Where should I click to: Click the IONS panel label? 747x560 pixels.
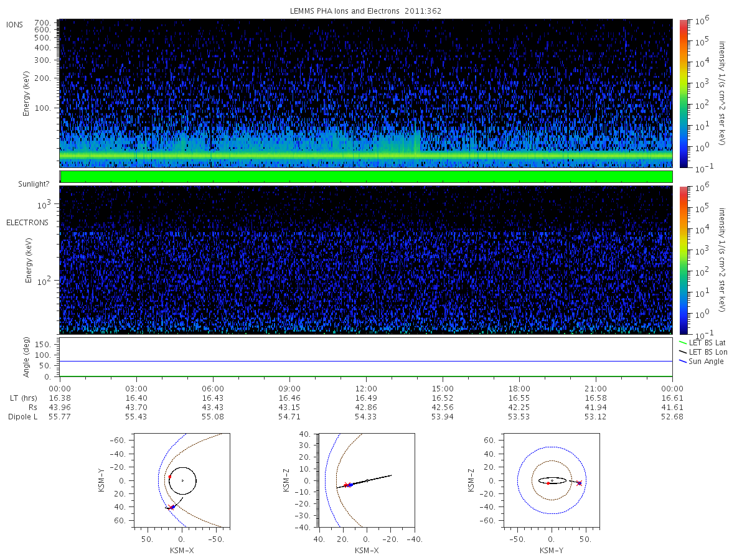tap(16, 24)
